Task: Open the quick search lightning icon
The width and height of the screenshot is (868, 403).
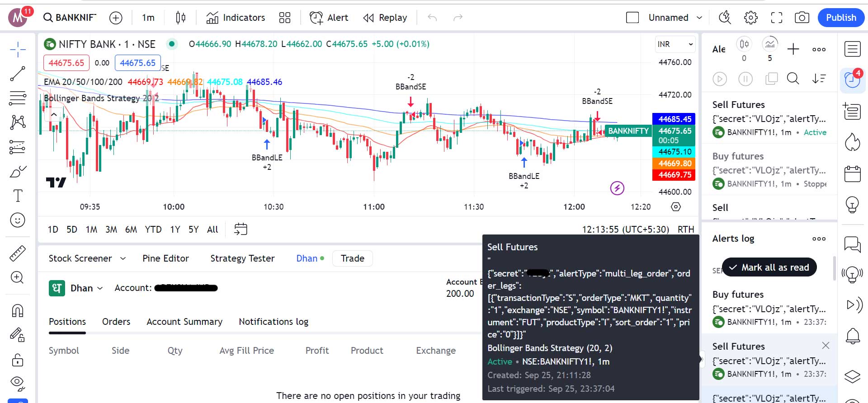Action: coord(725,18)
